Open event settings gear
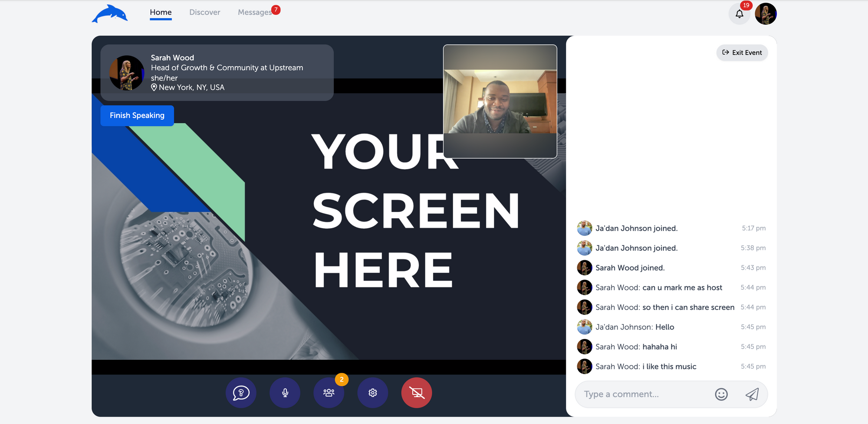This screenshot has width=868, height=424. point(373,393)
